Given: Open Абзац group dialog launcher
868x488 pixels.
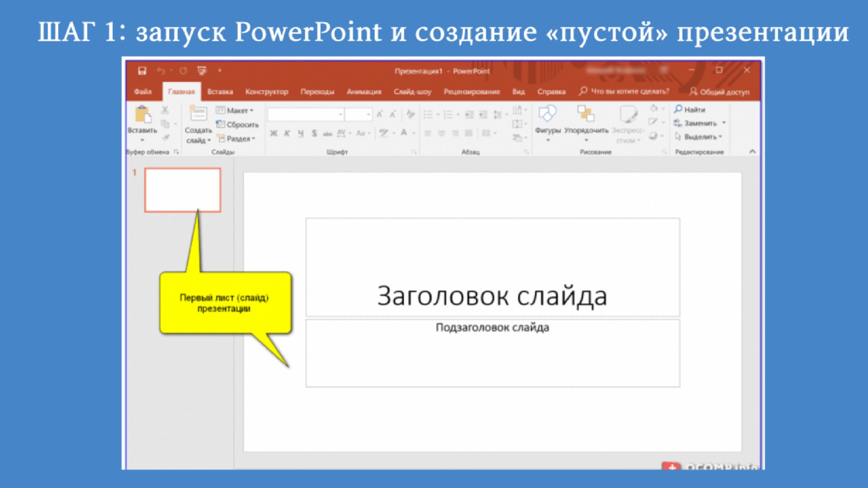Looking at the screenshot, I should pos(526,152).
